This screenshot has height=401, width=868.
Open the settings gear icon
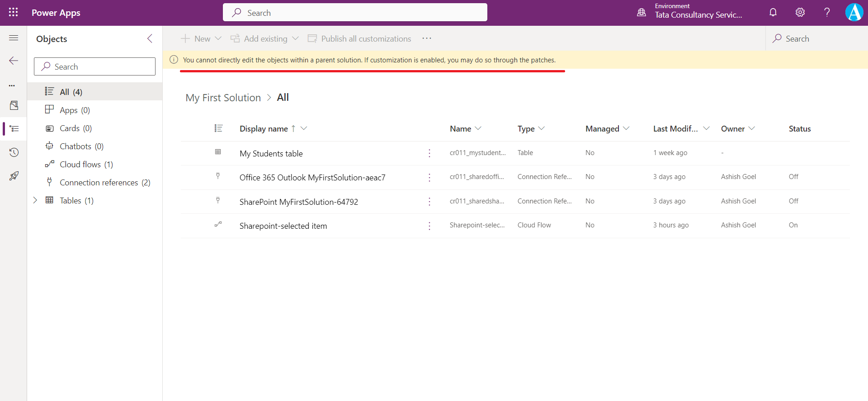(x=800, y=12)
